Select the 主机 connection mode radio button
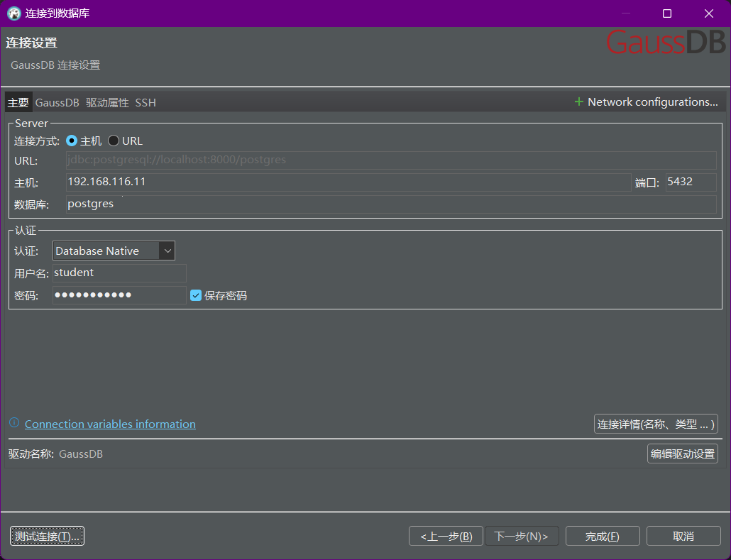The height and width of the screenshot is (560, 731). pyautogui.click(x=72, y=141)
